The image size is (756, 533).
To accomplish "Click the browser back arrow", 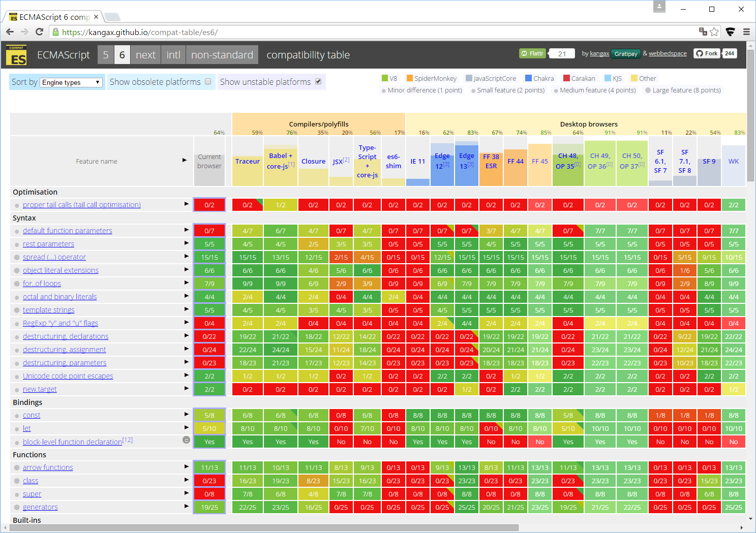I will tap(10, 32).
